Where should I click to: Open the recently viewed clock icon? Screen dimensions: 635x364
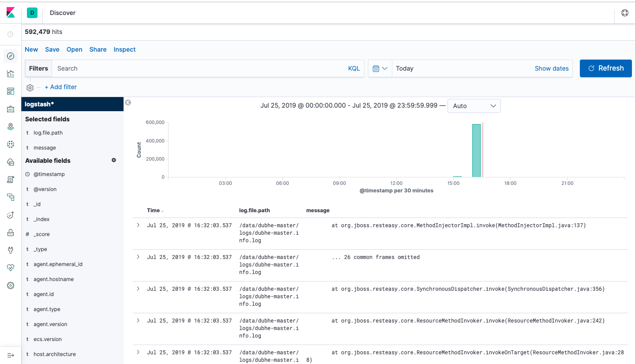click(11, 34)
